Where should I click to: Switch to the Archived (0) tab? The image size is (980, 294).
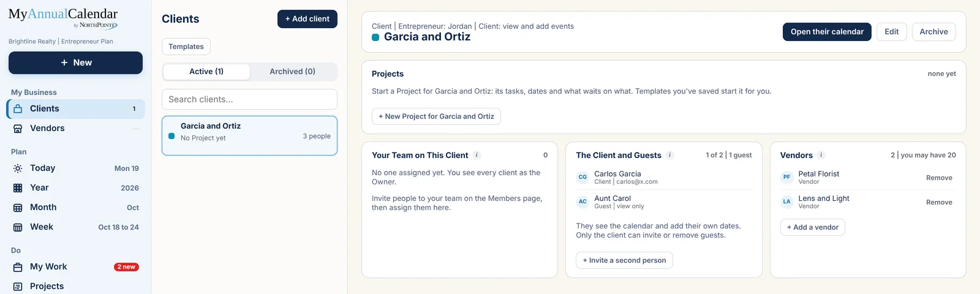click(293, 72)
